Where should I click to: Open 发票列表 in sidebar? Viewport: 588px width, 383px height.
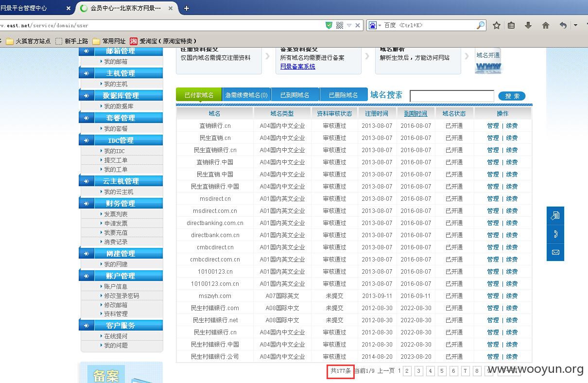point(116,214)
